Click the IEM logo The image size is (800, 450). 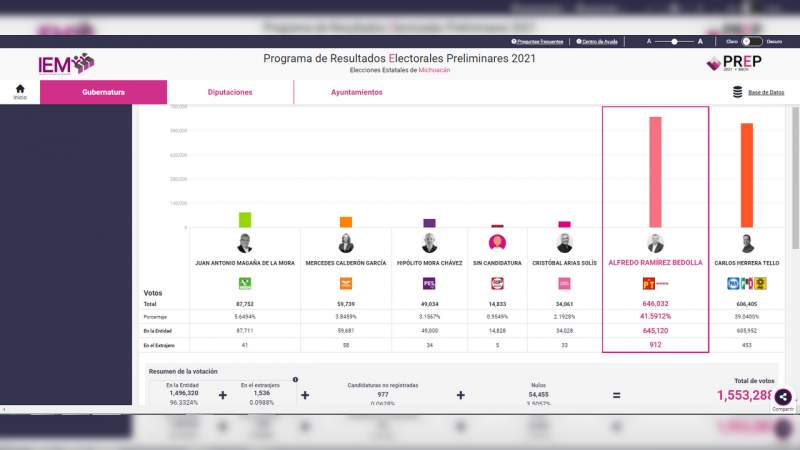[66, 64]
